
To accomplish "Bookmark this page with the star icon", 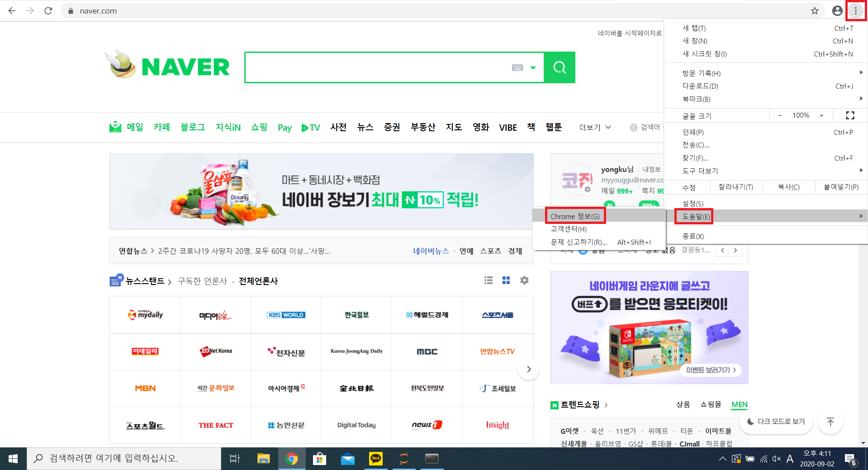I will [815, 11].
